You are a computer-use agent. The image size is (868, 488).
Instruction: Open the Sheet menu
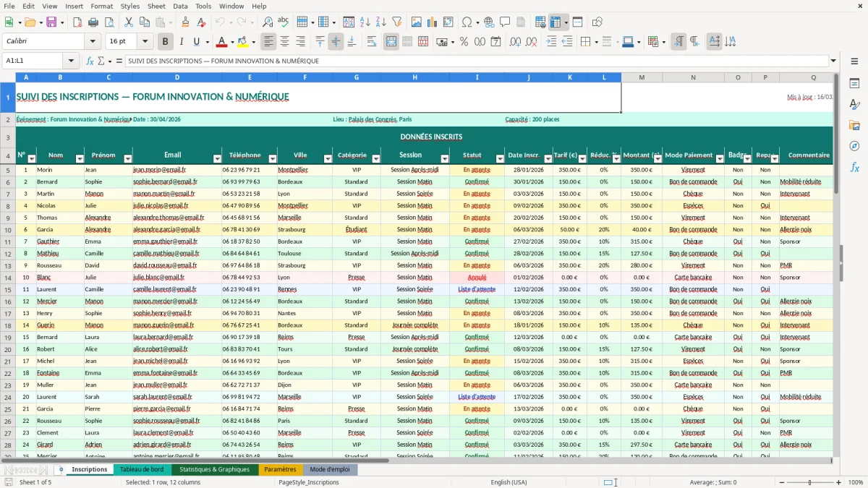156,6
